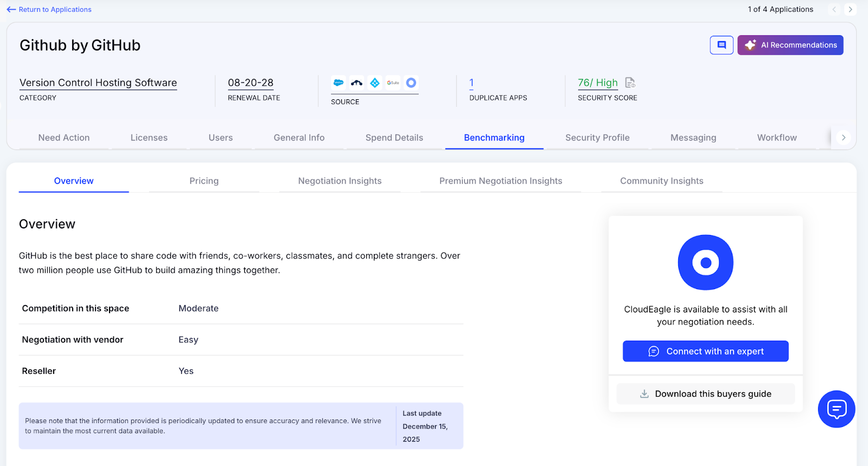The width and height of the screenshot is (868, 466).
Task: Click the Competition in this space label
Action: click(75, 308)
